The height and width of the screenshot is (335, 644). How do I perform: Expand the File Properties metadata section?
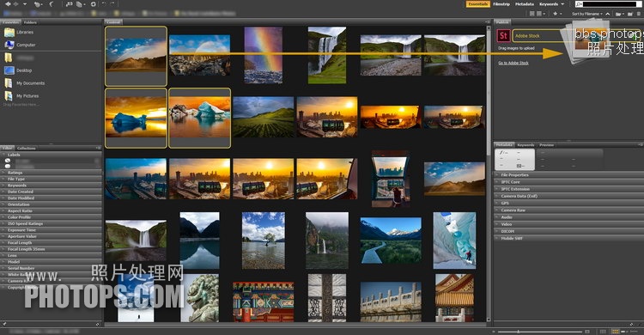pos(568,175)
